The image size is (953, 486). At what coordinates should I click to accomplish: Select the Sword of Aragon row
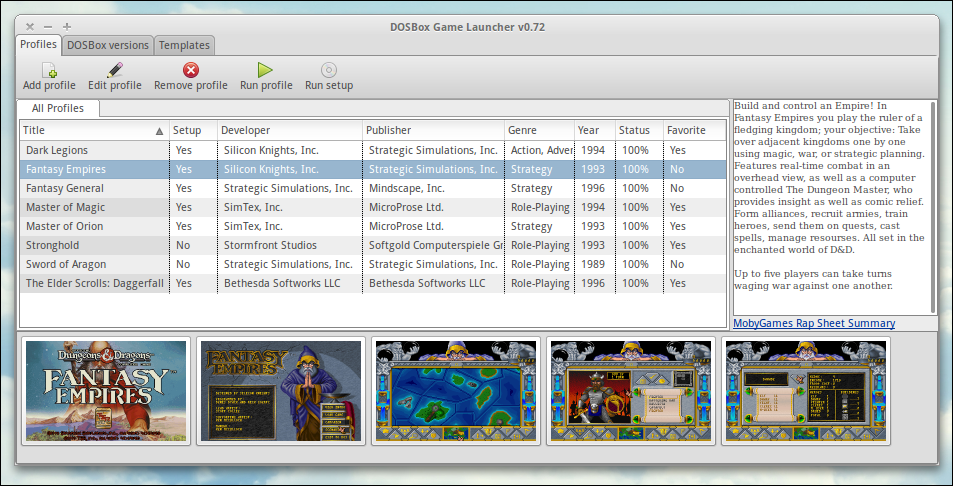(373, 264)
